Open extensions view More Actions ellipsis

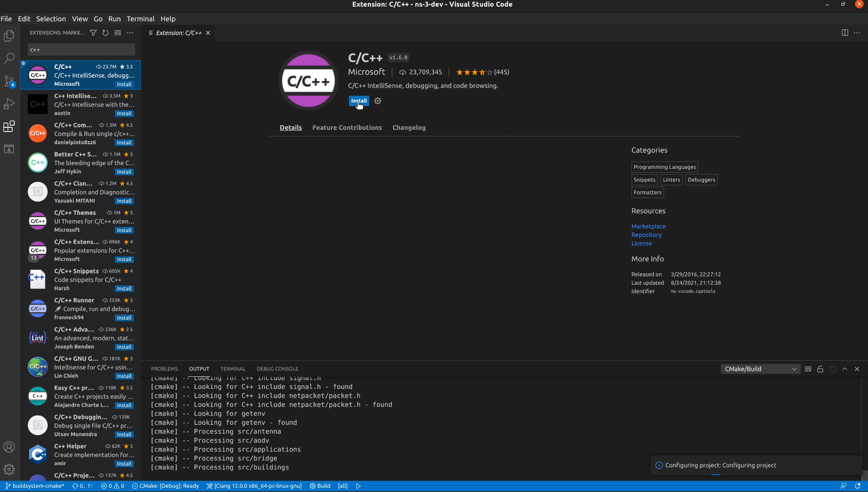click(130, 33)
